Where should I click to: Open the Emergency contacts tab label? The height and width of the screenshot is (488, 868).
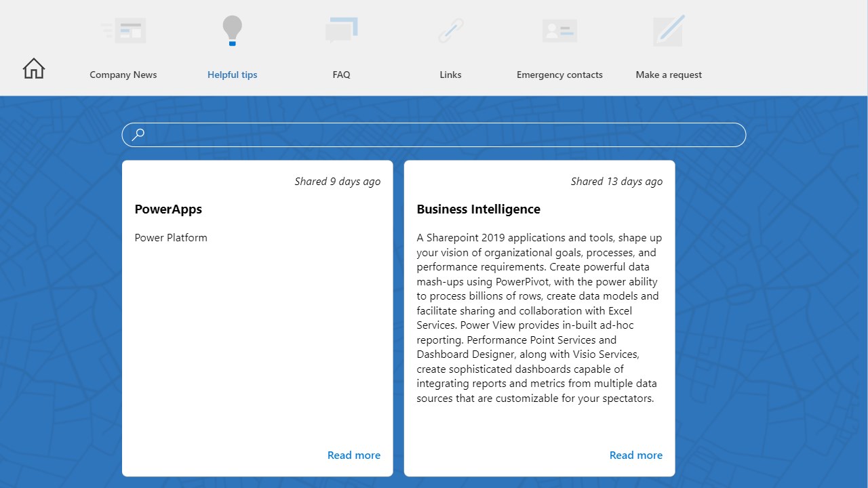click(559, 75)
